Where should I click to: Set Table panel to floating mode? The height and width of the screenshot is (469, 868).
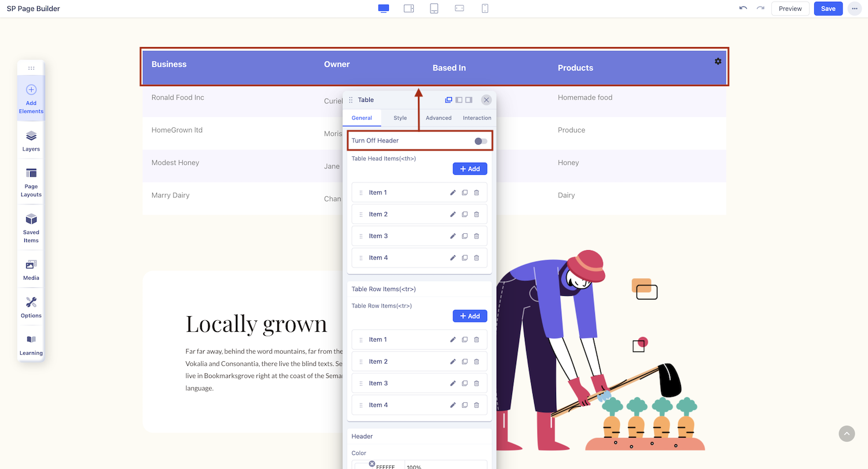tap(448, 100)
